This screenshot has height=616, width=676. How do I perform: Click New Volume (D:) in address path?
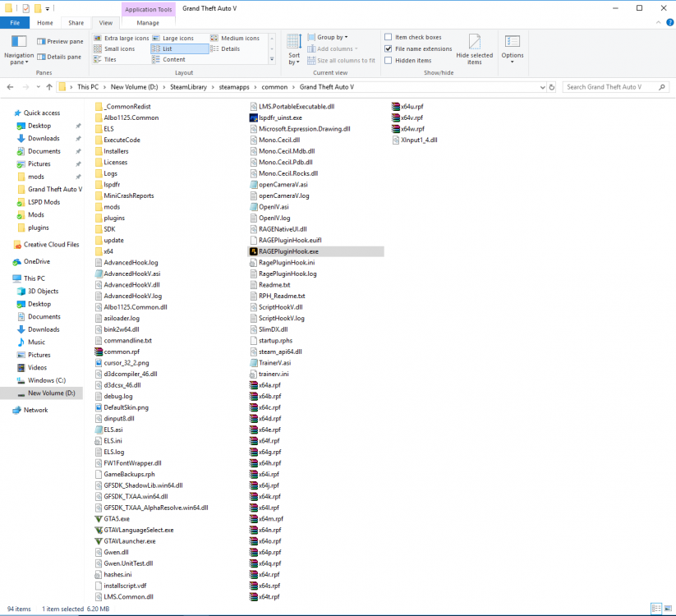134,87
